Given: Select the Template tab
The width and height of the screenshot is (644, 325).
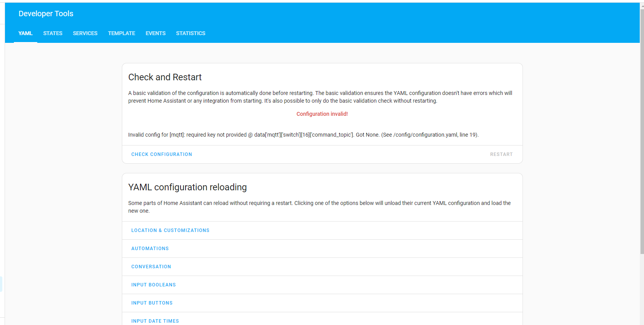Looking at the screenshot, I should 121,33.
